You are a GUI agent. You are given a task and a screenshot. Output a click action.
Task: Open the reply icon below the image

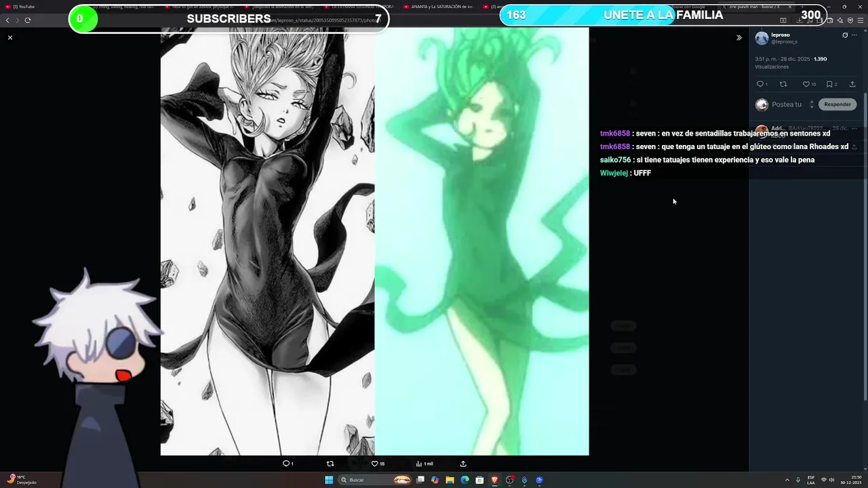288,464
